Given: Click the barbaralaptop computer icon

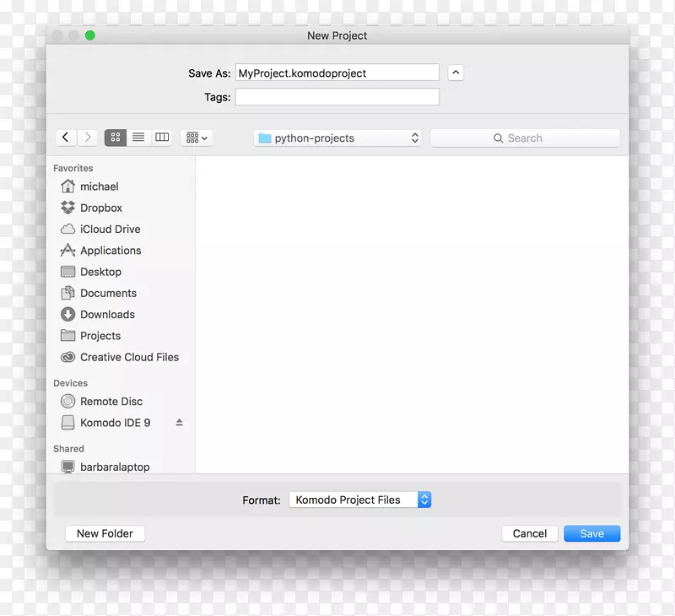Looking at the screenshot, I should pos(67,467).
